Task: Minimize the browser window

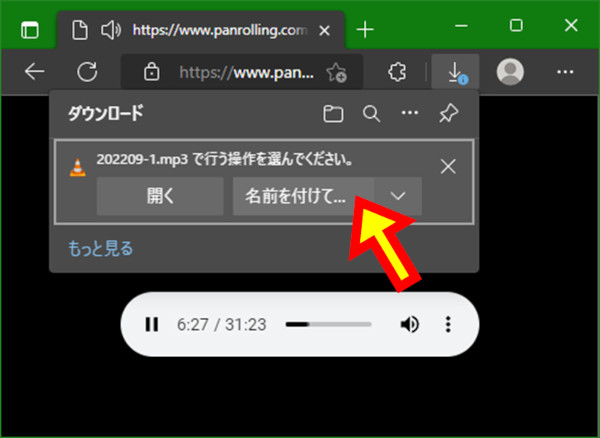Action: point(461,26)
